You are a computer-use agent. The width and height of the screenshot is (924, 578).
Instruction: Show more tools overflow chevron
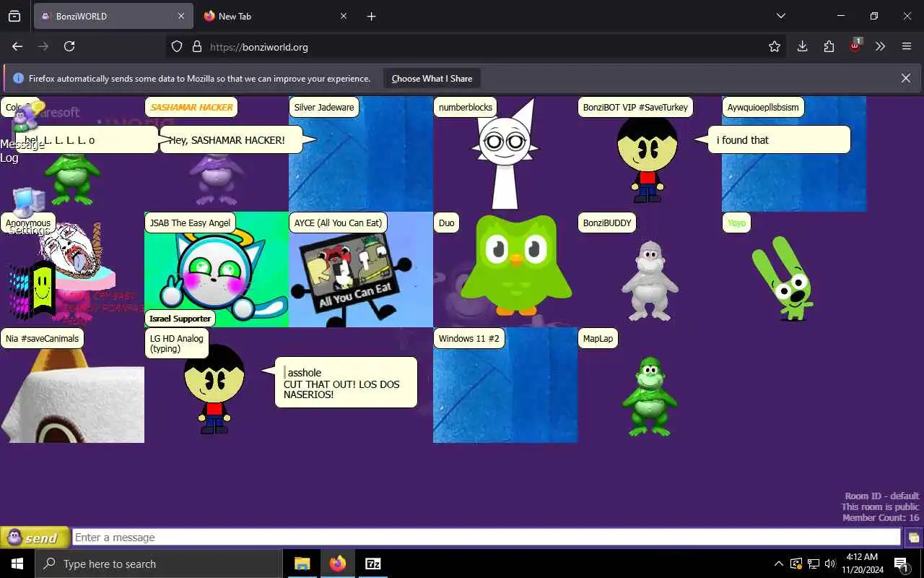click(x=880, y=46)
